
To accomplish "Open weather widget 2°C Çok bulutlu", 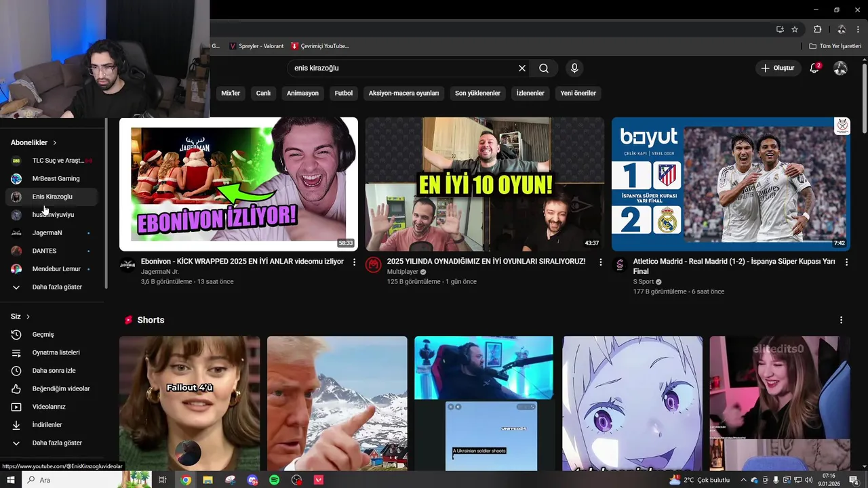I will coord(699,480).
